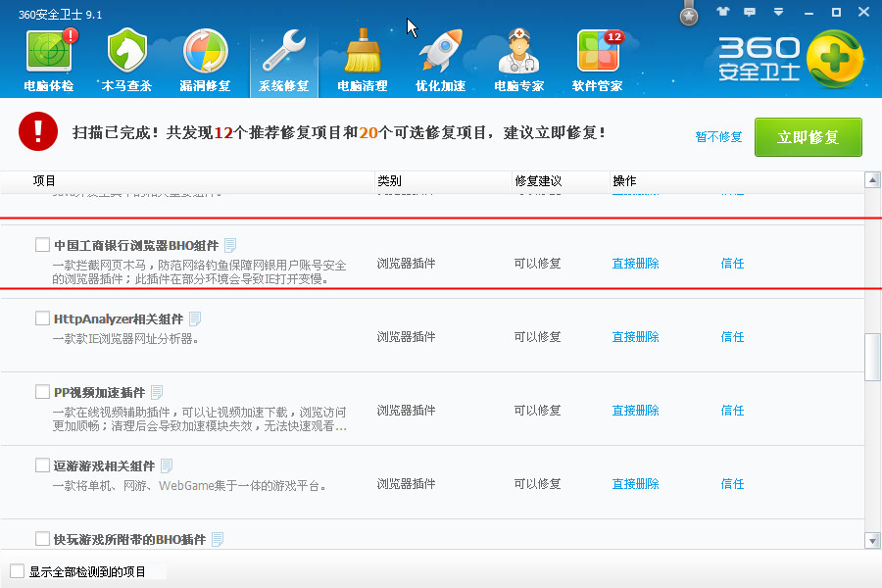
Task: Launch the 软件管家 software manager icon
Action: pos(597,52)
